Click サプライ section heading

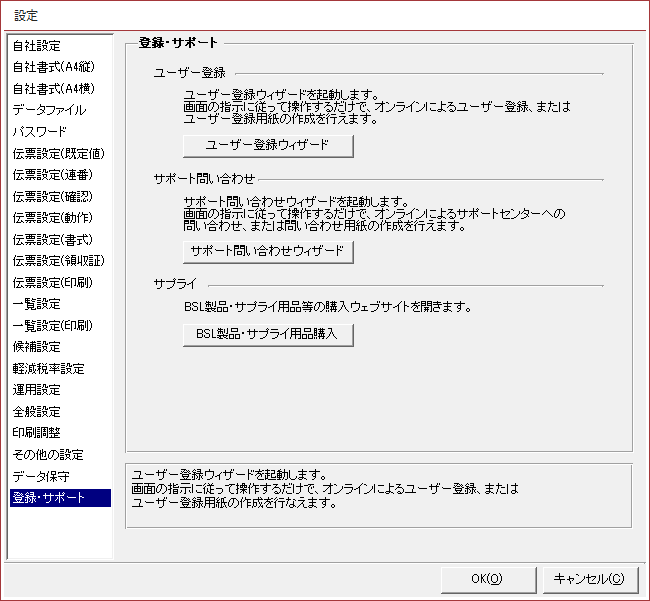[175, 284]
